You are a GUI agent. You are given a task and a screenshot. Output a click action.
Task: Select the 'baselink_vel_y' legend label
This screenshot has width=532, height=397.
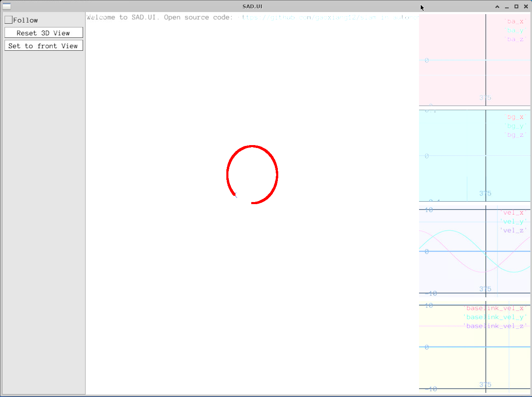click(494, 317)
